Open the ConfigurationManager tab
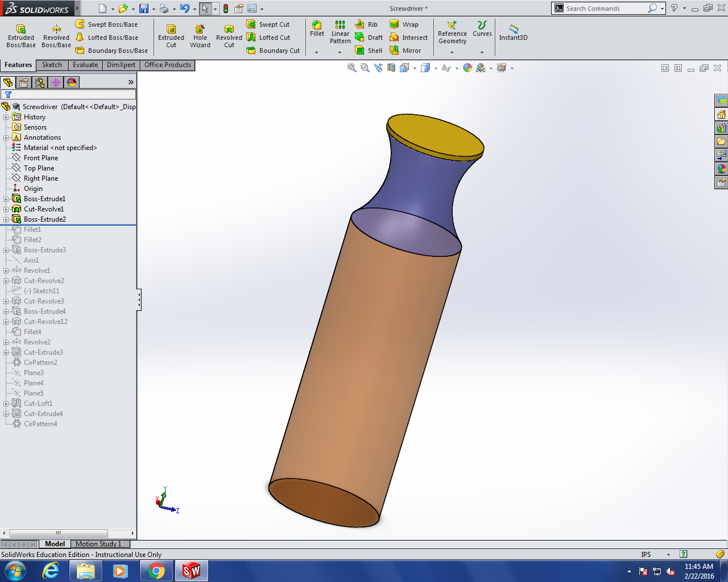 (40, 82)
